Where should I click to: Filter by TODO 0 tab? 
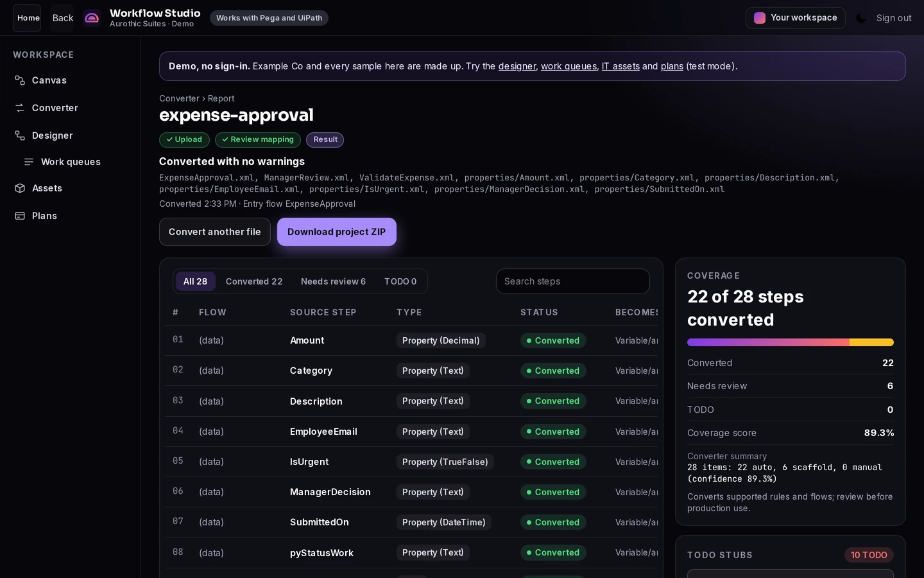click(400, 281)
